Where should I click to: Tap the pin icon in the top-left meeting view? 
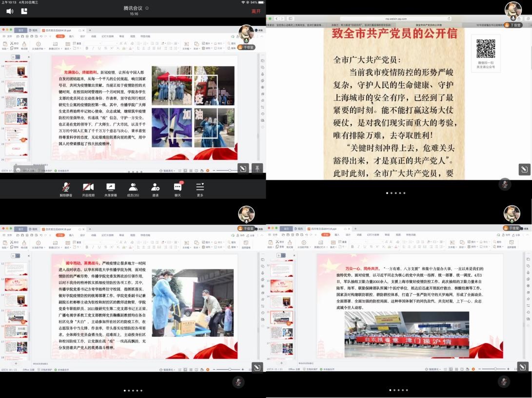tap(257, 169)
